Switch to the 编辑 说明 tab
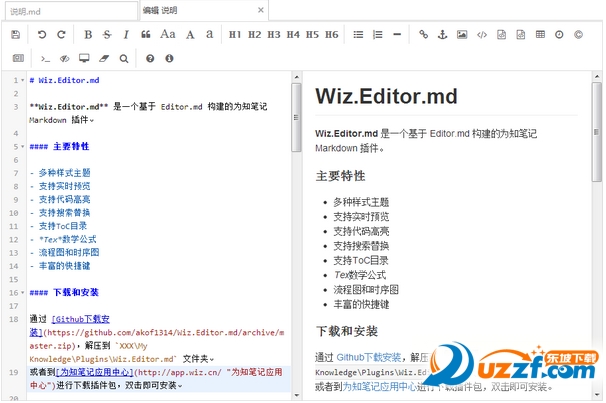Viewport: 606px width, 403px height. point(204,10)
